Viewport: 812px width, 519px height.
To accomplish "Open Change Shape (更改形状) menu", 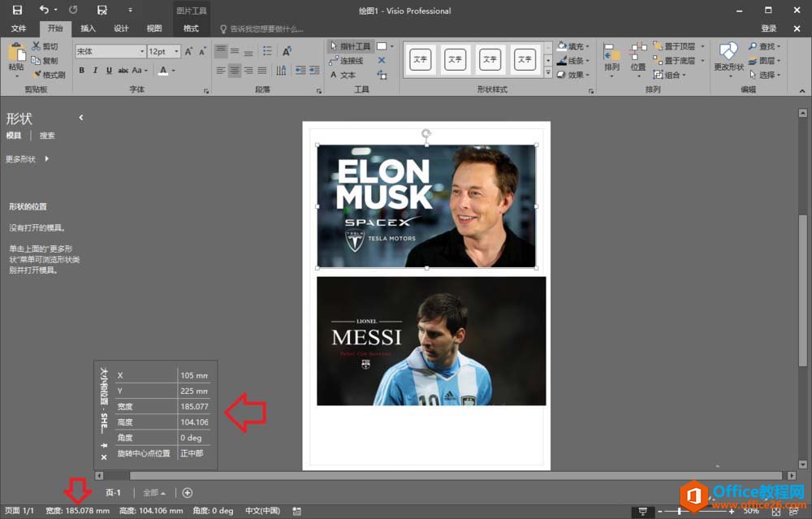I will (x=728, y=57).
